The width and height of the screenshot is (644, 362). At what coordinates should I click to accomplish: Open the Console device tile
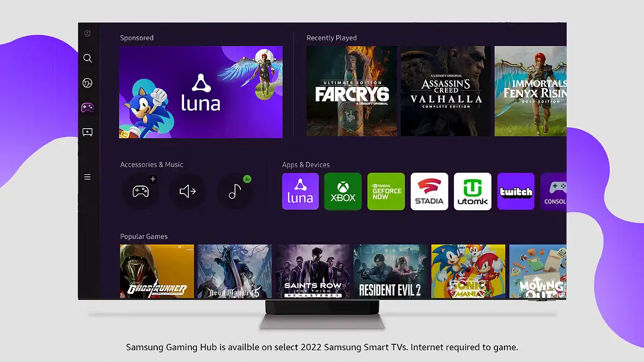[x=553, y=191]
